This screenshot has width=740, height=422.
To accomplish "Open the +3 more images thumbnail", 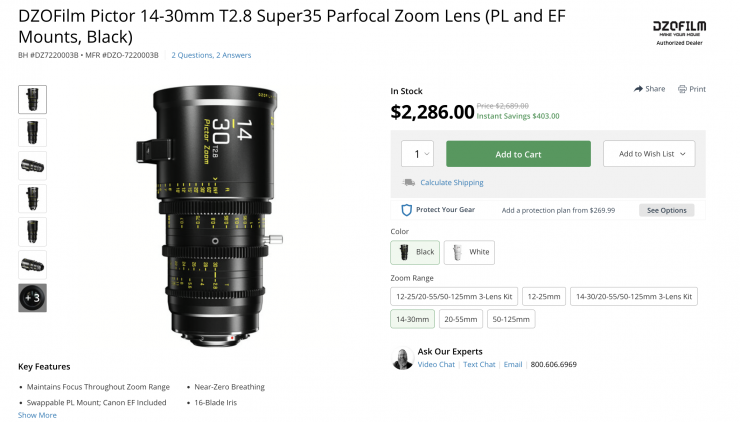I will 32,298.
